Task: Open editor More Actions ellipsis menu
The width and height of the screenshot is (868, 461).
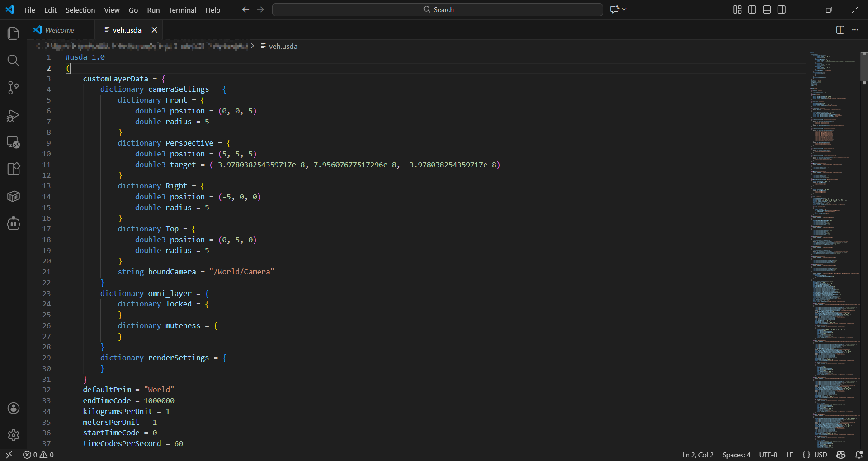Action: [x=855, y=30]
